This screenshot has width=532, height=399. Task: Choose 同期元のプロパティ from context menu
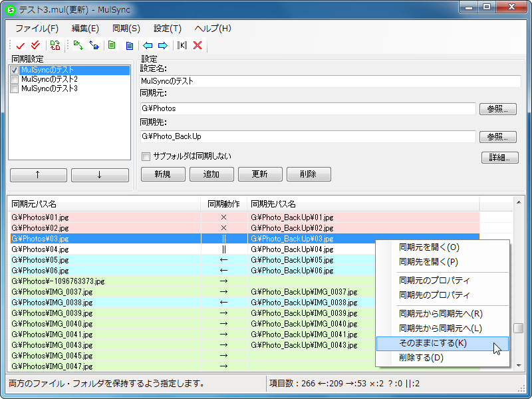(x=442, y=281)
